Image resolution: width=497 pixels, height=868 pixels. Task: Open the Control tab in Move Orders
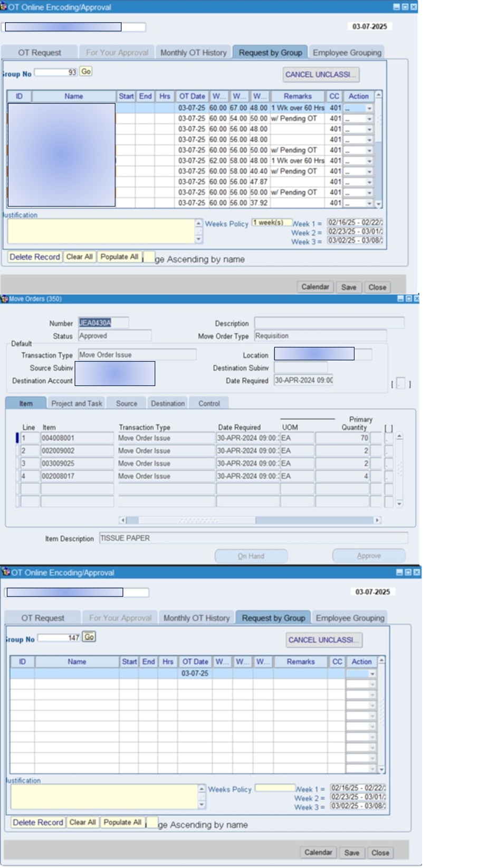point(209,403)
